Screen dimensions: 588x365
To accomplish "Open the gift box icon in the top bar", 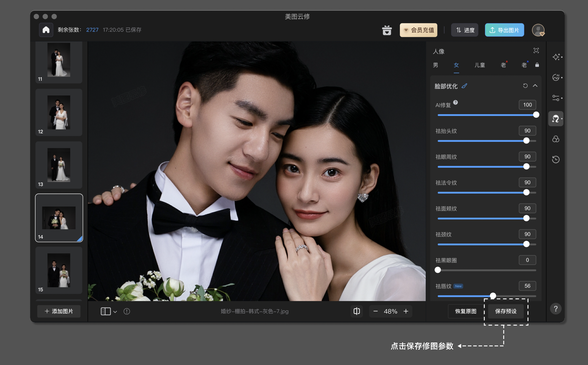I will tap(387, 30).
